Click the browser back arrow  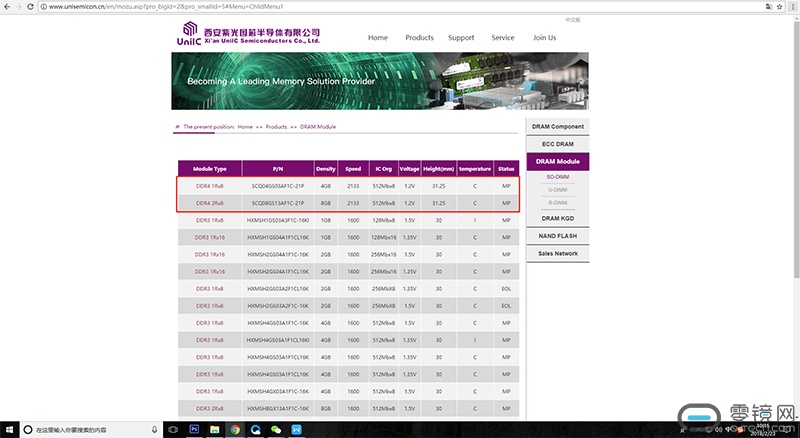tap(7, 6)
